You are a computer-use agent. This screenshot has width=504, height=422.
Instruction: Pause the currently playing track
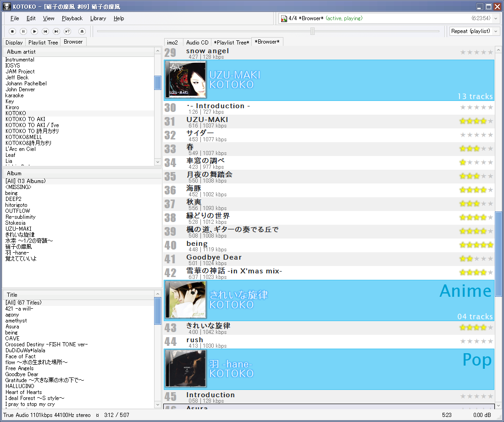[x=24, y=31]
